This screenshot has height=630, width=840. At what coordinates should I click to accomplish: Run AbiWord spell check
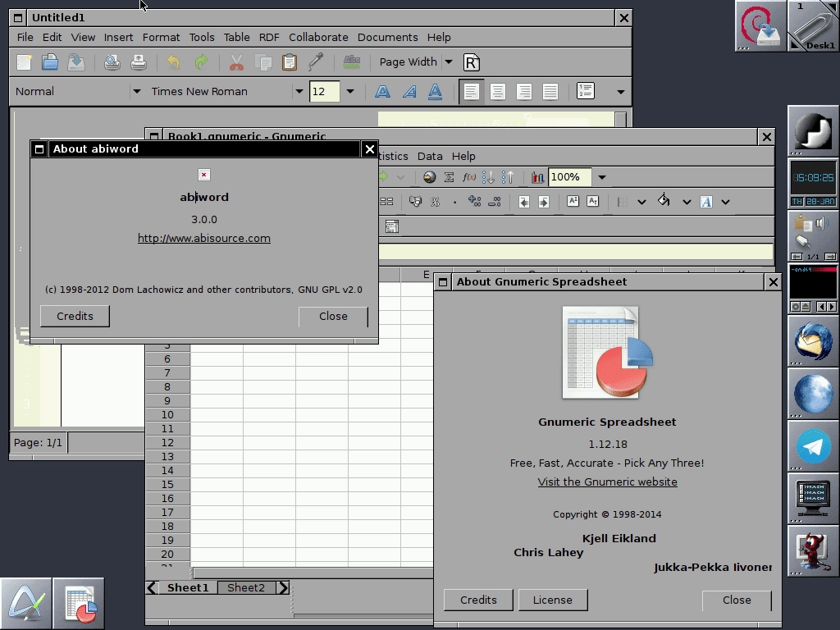coord(351,62)
